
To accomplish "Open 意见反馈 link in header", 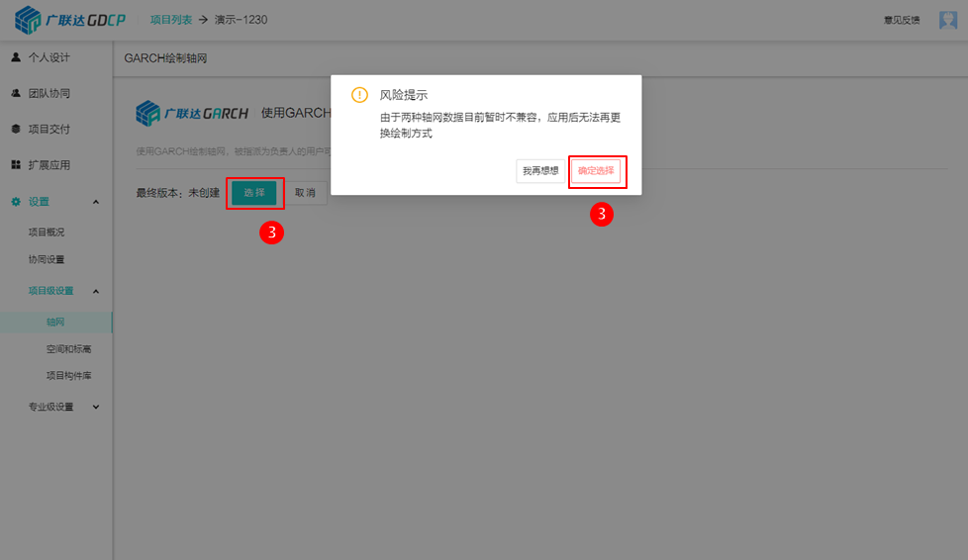I will coord(902,21).
